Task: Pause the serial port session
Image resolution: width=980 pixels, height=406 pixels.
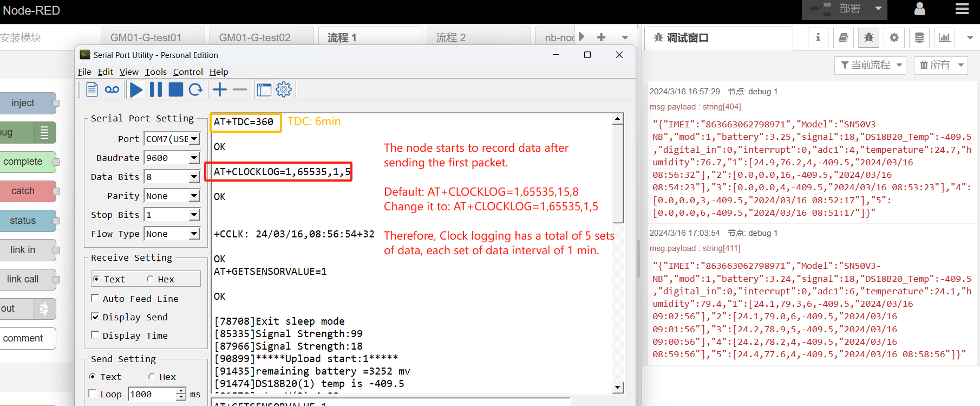Action: click(x=156, y=89)
